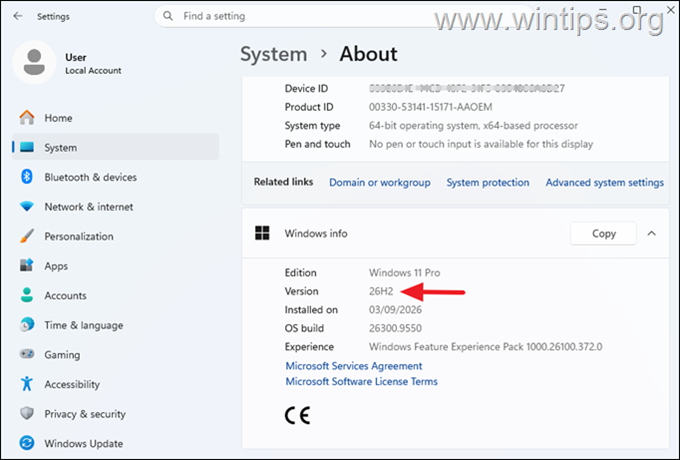This screenshot has height=460, width=680.
Task: Open Bluetooth & devices settings
Action: 116,177
